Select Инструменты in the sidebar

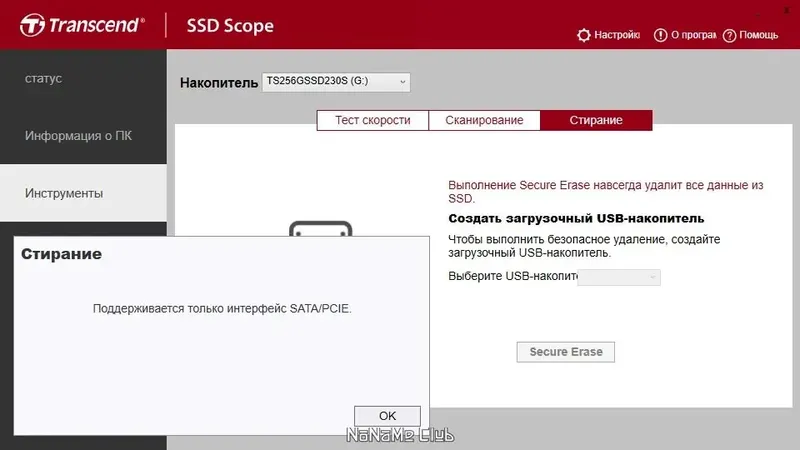83,193
